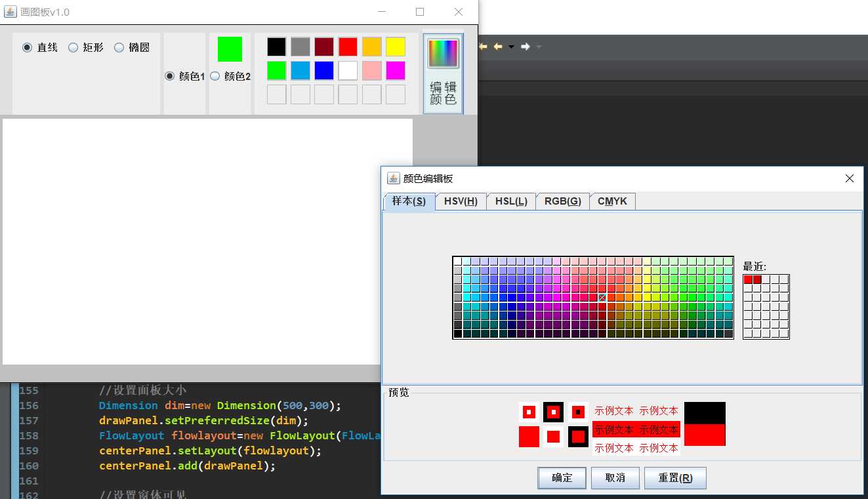This screenshot has width=868, height=499.
Task: Click the black-over-red preview block
Action: (x=705, y=424)
